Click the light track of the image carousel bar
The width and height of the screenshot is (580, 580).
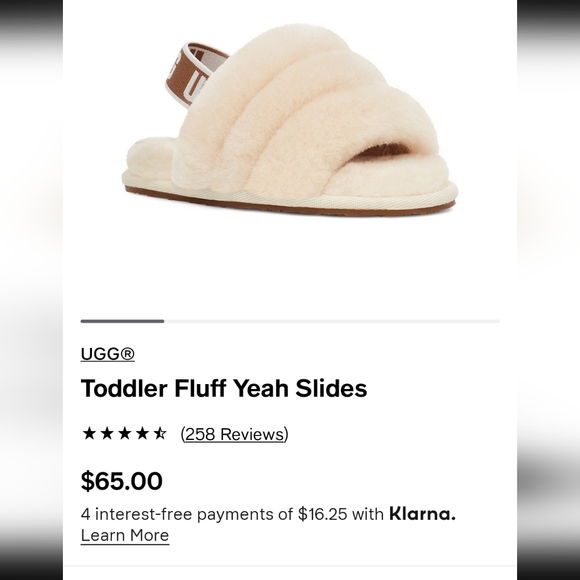point(332,321)
